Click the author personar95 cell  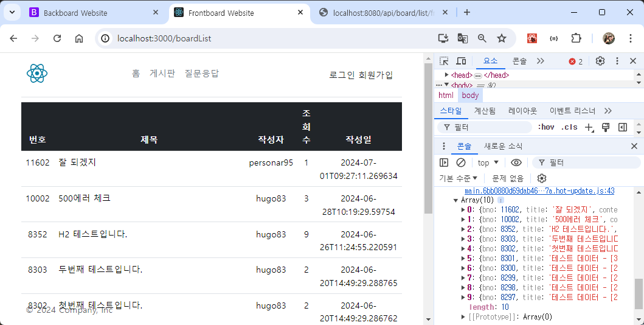pyautogui.click(x=271, y=162)
